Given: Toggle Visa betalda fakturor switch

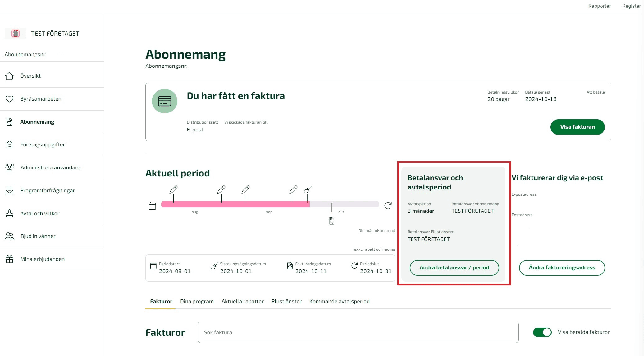Looking at the screenshot, I should (542, 332).
